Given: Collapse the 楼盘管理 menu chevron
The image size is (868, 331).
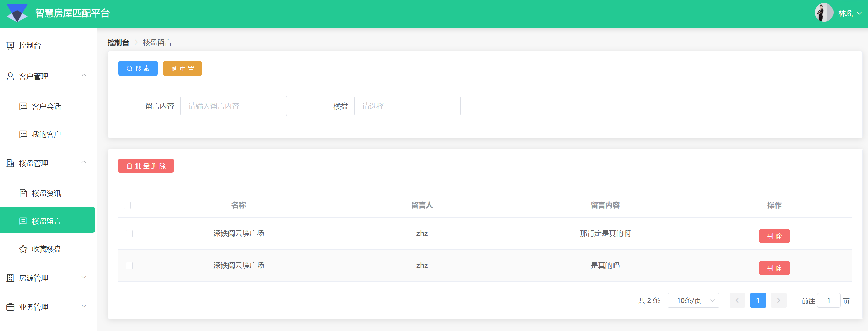Looking at the screenshot, I should pyautogui.click(x=84, y=162).
